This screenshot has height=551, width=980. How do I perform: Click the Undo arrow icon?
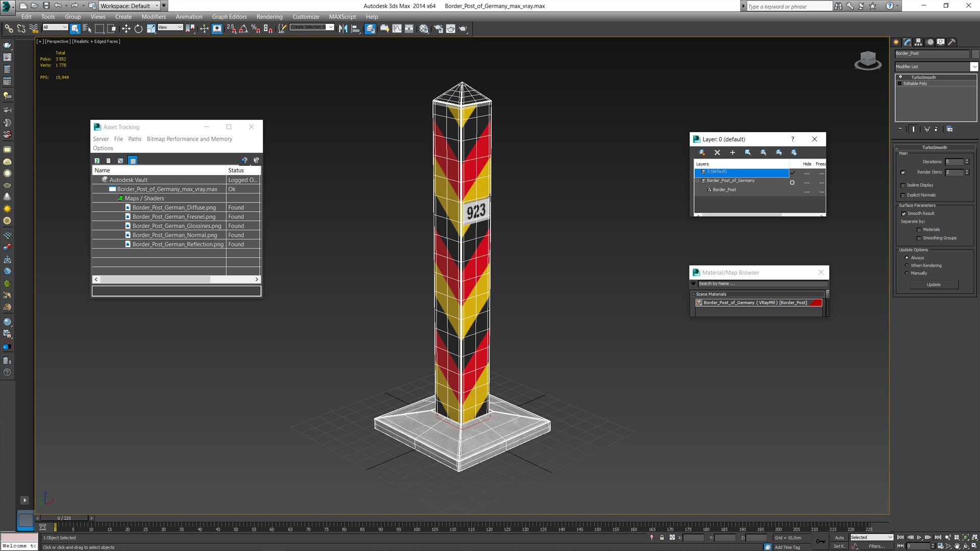pyautogui.click(x=58, y=6)
